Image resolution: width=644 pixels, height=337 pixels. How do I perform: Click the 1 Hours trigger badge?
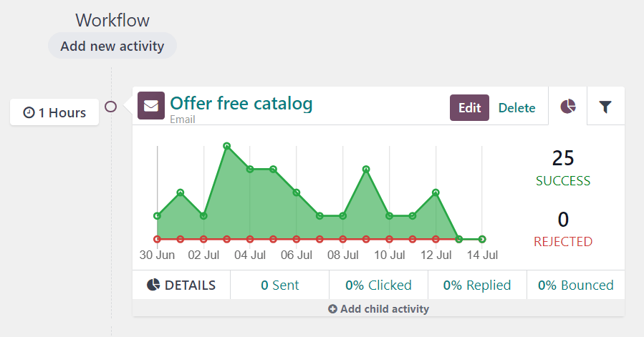[54, 112]
